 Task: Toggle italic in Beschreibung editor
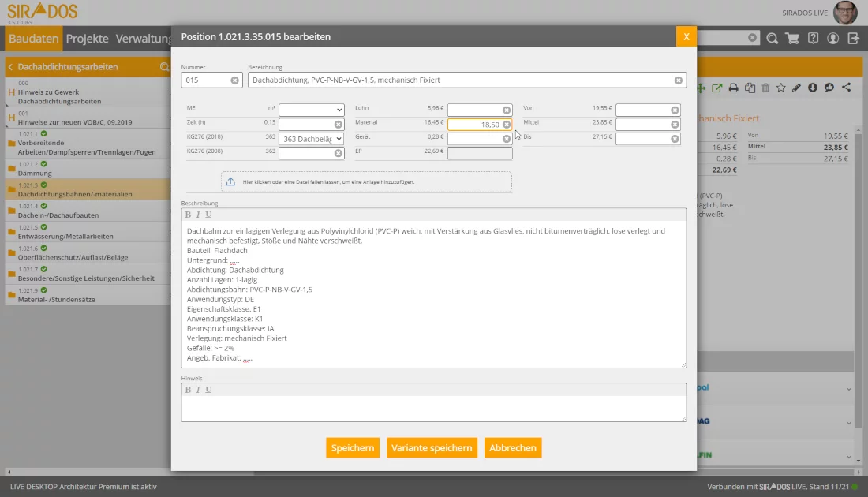click(198, 215)
